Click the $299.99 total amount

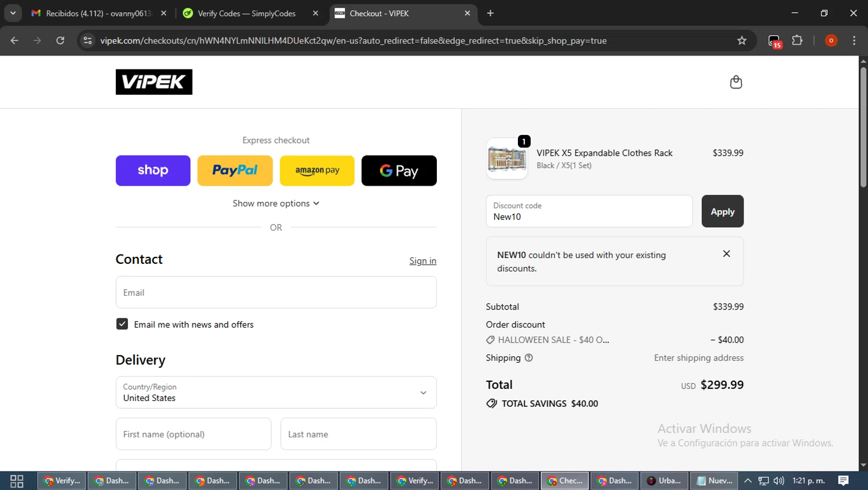click(722, 385)
